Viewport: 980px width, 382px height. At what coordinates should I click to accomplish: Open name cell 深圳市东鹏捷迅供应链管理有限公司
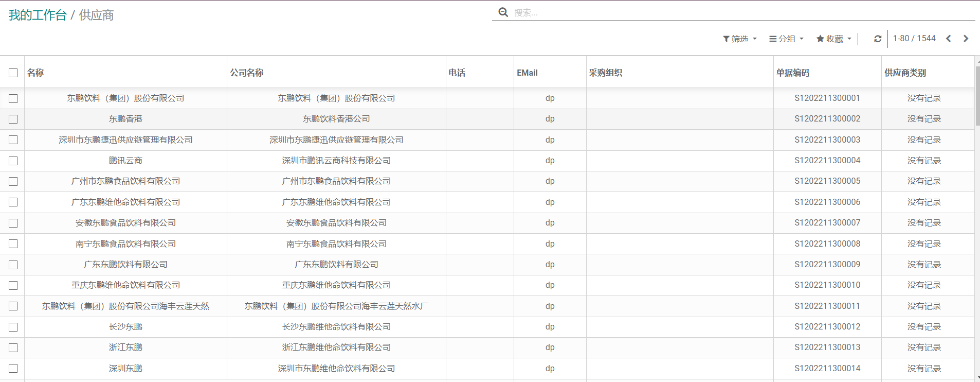click(125, 140)
